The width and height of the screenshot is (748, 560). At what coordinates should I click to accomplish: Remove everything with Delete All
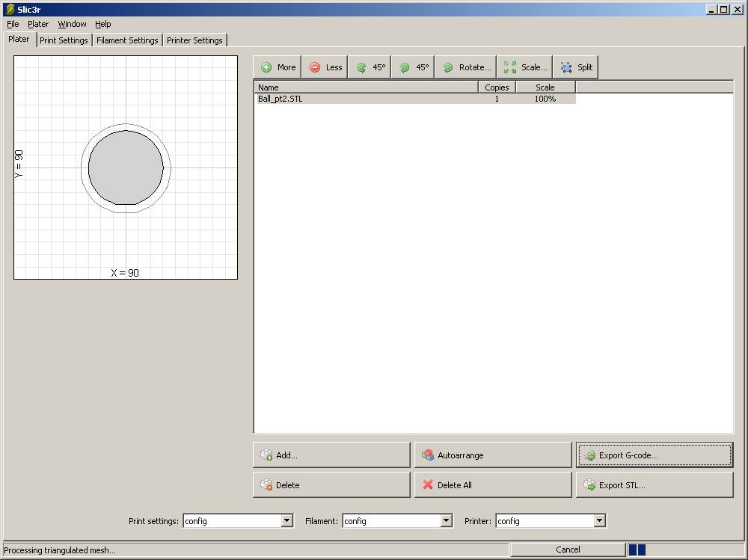(493, 485)
